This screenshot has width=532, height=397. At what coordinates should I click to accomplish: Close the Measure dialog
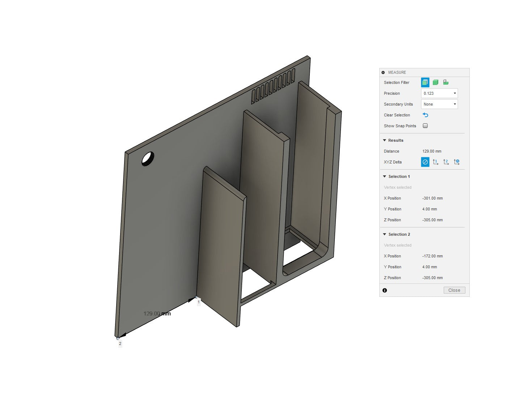pyautogui.click(x=454, y=290)
